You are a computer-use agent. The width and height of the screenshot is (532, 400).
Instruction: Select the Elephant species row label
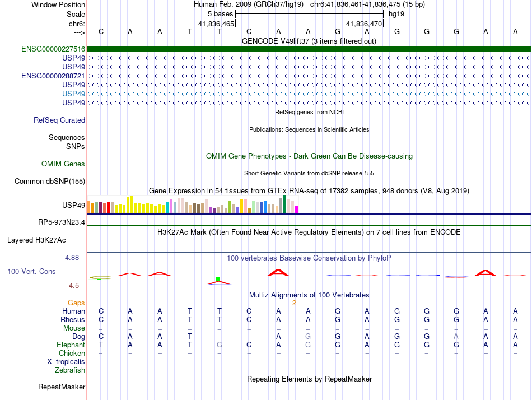pos(71,345)
